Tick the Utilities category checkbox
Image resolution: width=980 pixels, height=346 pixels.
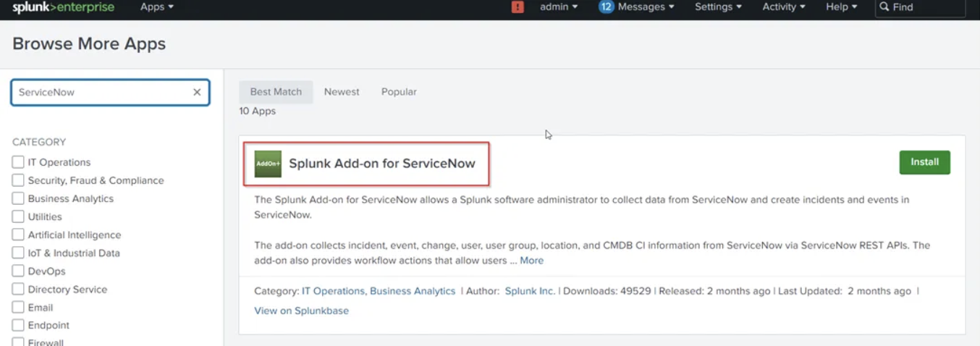pyautogui.click(x=18, y=216)
